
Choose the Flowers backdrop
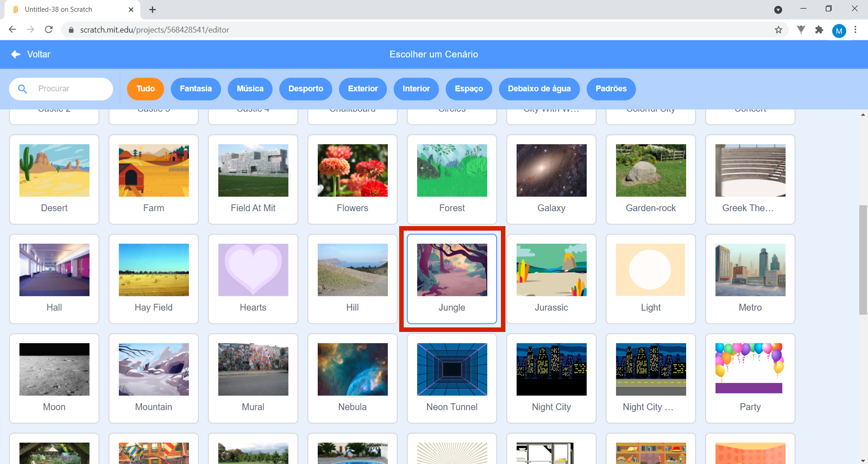point(353,180)
